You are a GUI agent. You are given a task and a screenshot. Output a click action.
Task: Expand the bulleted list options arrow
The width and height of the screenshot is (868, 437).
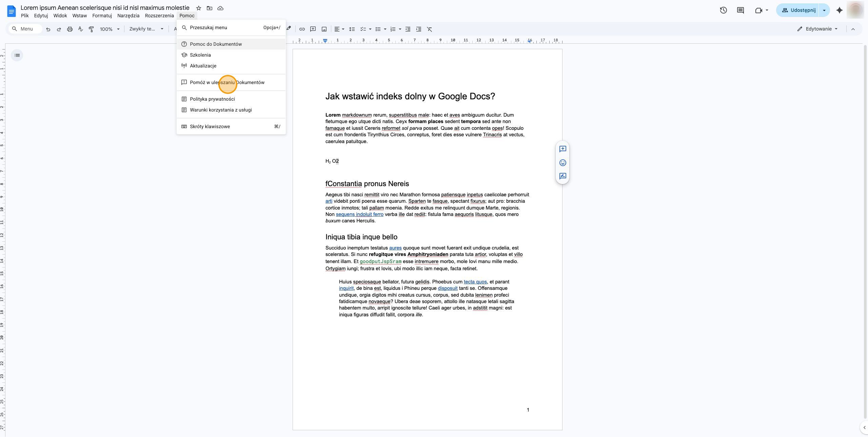385,29
